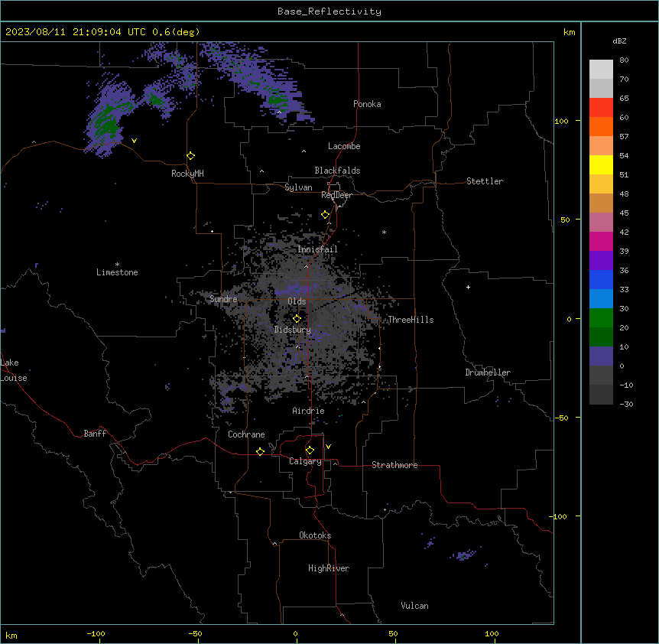Click the magenta 42 dBZ legend swatch
Viewport: 659px width, 644px height.
pyautogui.click(x=601, y=241)
